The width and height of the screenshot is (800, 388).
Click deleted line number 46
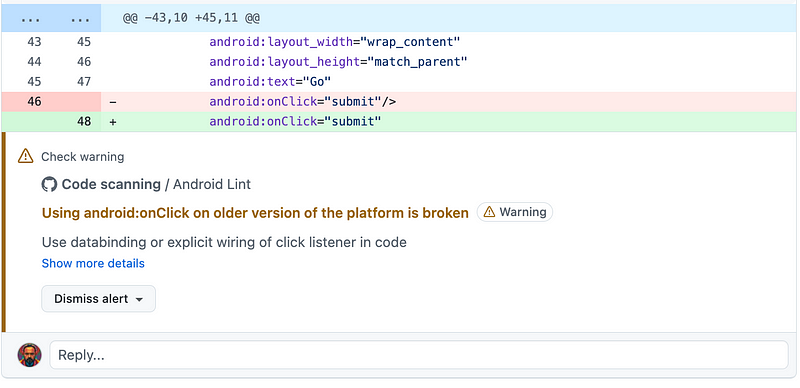[x=34, y=102]
